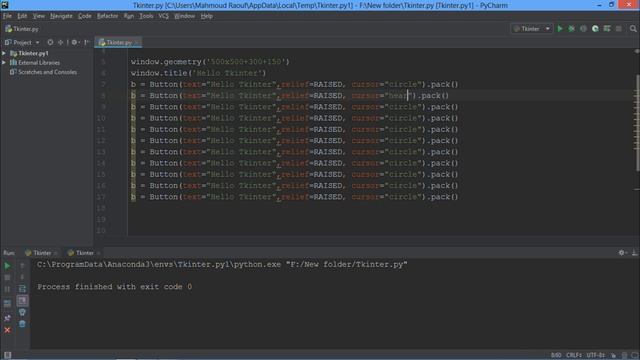Click the python.exe command line in console
The width and height of the screenshot is (640, 360).
click(x=222, y=264)
